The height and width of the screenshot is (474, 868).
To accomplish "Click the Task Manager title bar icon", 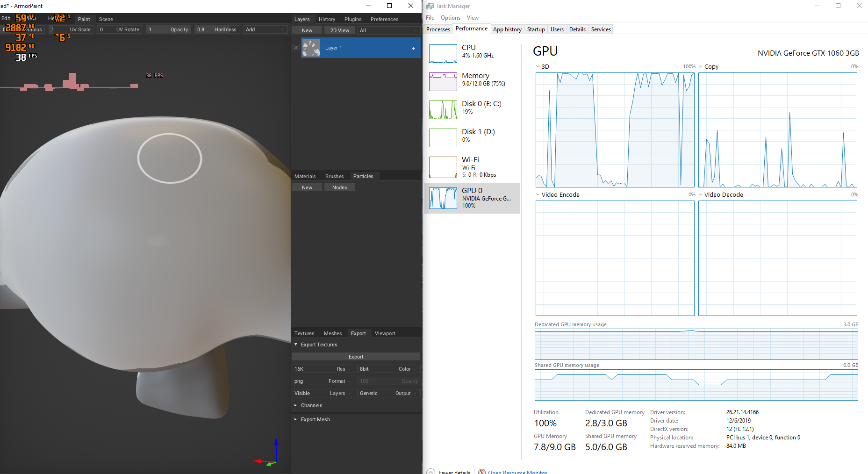I will pos(430,6).
